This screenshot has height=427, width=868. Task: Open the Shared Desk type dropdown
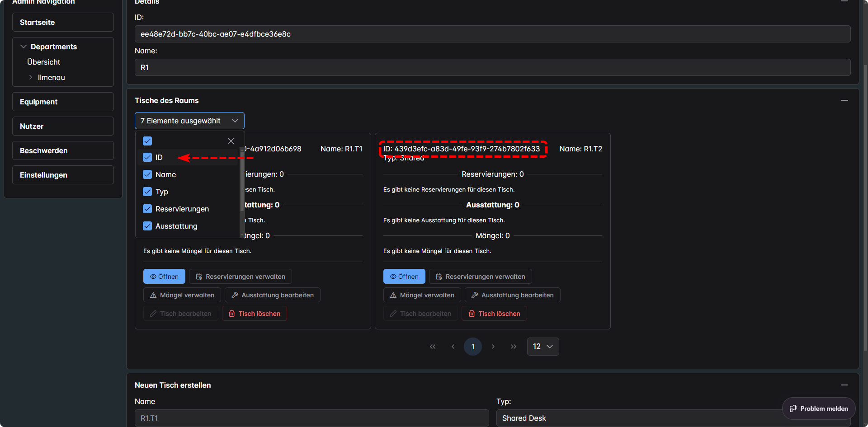[674, 418]
